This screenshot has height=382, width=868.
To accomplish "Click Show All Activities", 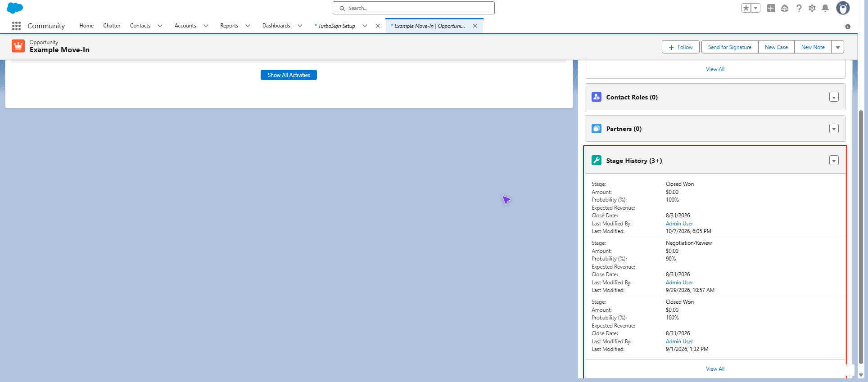I will coord(289,75).
